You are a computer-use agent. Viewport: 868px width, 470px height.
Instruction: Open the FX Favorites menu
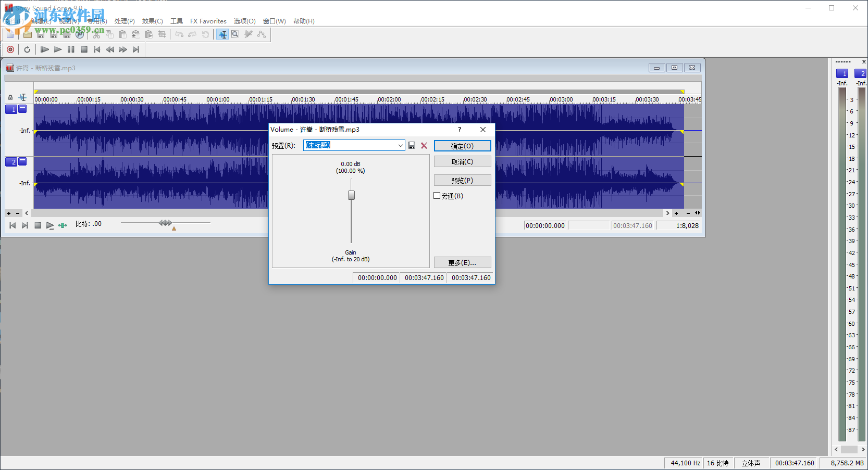pyautogui.click(x=208, y=21)
